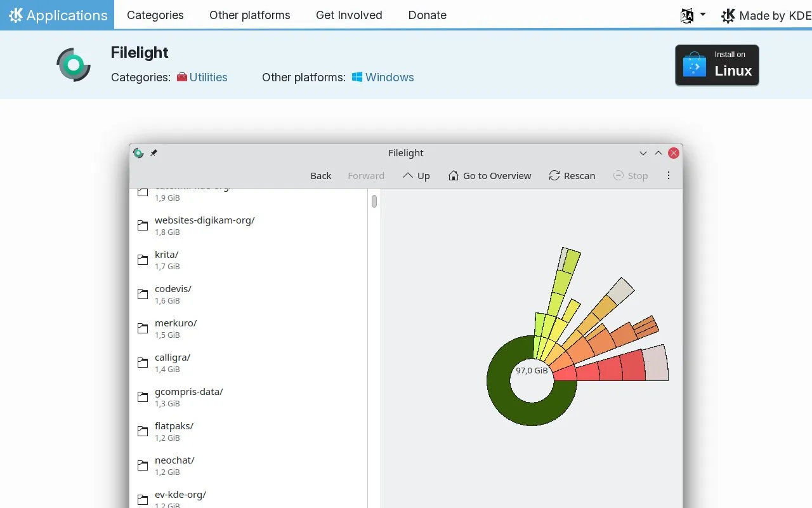This screenshot has width=812, height=508.
Task: Click the red innermost wedge of chart
Action: pos(565,372)
